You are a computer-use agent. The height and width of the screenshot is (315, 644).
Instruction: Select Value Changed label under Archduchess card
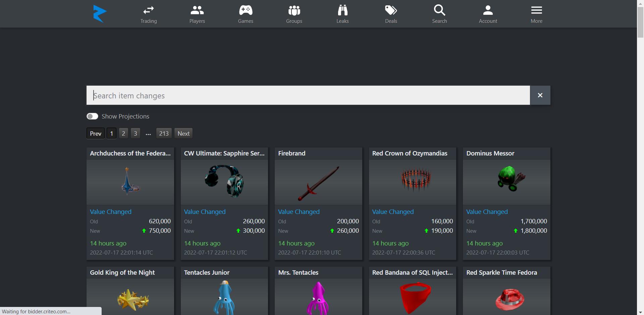click(111, 212)
